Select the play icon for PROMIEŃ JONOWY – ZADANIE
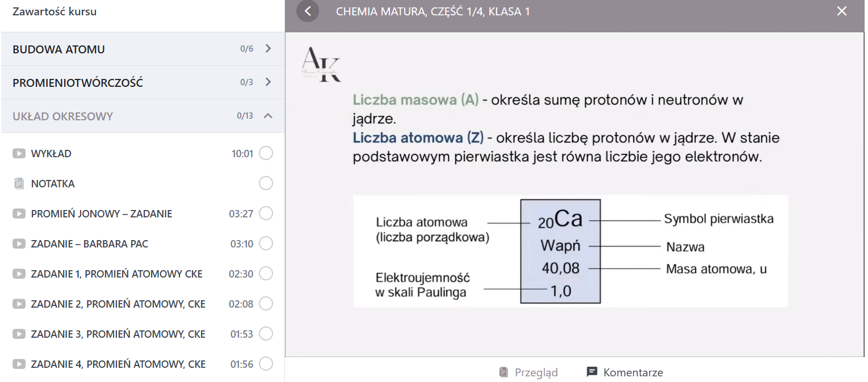 point(19,213)
